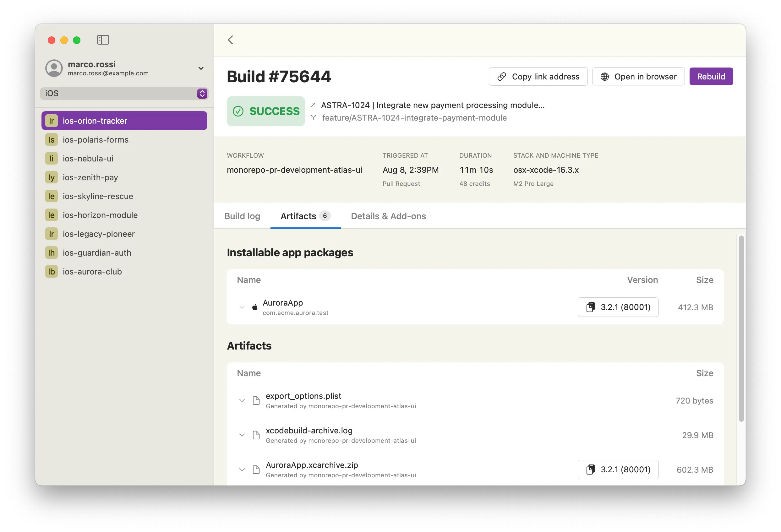Image resolution: width=781 pixels, height=532 pixels.
Task: Select ios-horizon-module in the sidebar
Action: [124, 215]
